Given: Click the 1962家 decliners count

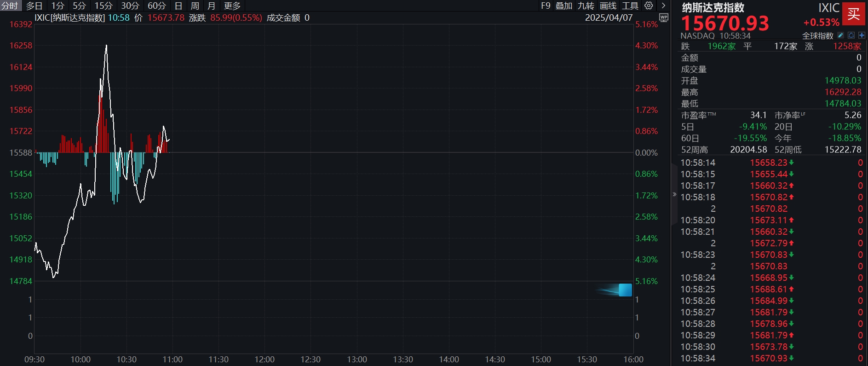Looking at the screenshot, I should click(x=722, y=46).
